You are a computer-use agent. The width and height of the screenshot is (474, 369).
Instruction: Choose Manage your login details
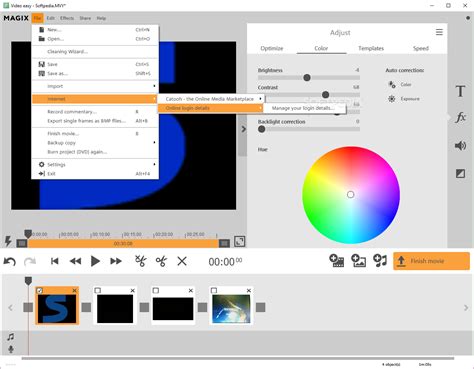(305, 108)
